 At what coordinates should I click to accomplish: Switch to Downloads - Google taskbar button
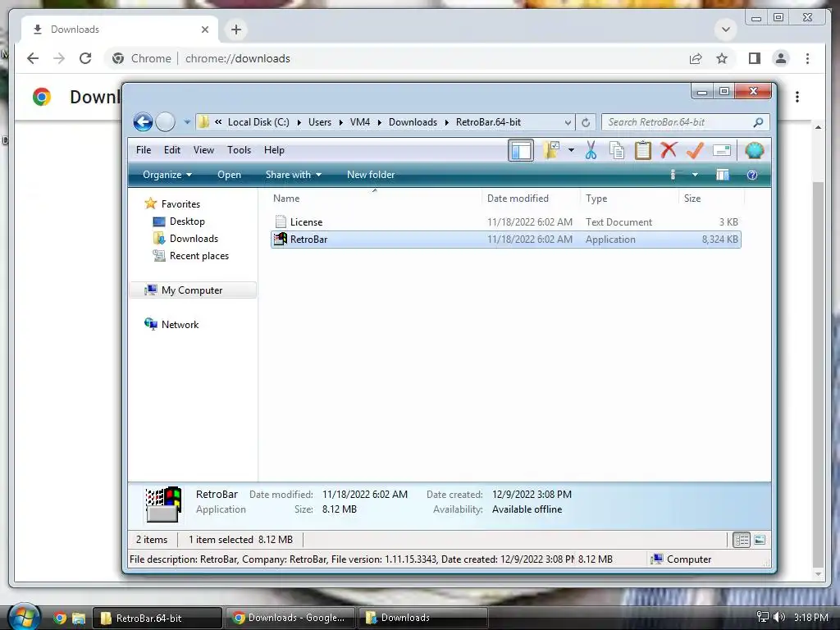coord(290,618)
